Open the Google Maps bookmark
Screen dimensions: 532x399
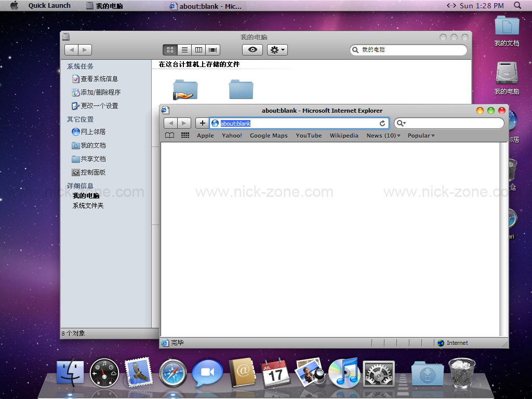(x=269, y=136)
